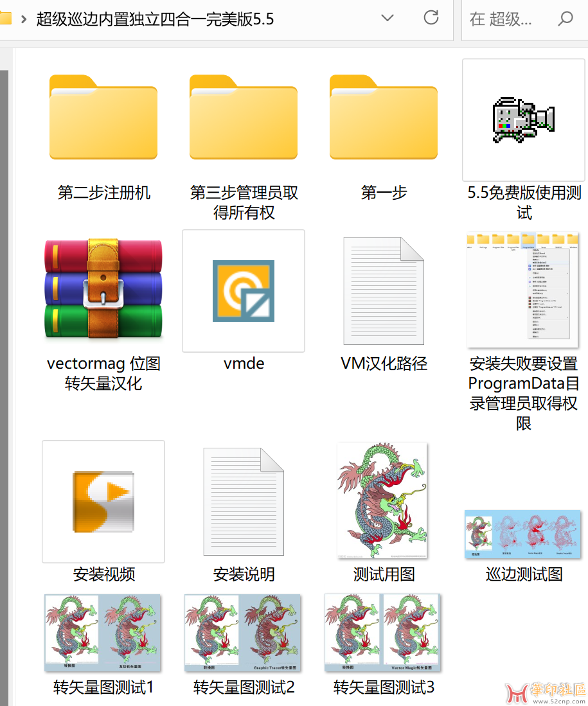Click the folder icon in the address bar
Screen dimensions: 588x706
[5, 19]
